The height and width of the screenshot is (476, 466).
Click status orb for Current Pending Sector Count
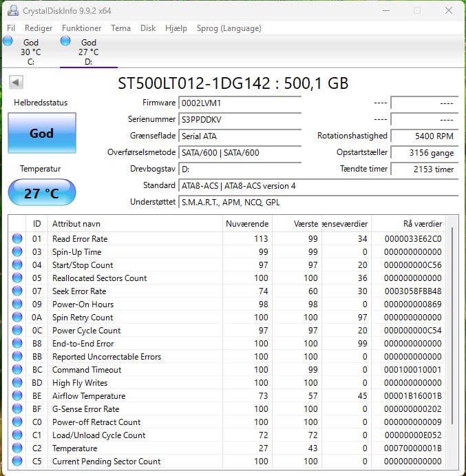click(17, 461)
